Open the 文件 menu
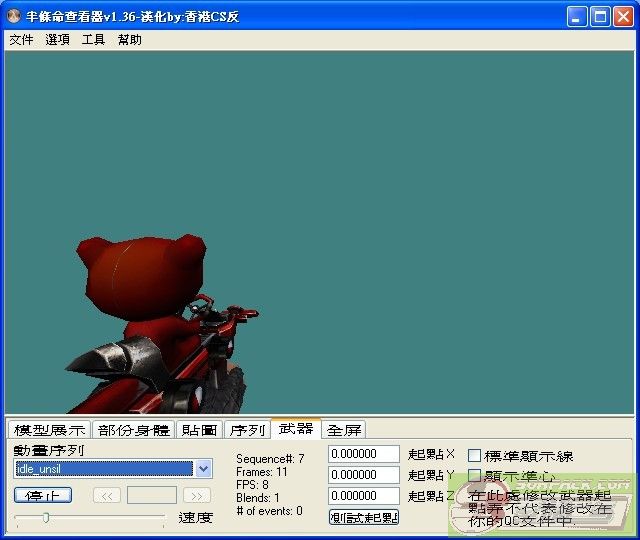640x540 pixels. [x=21, y=40]
